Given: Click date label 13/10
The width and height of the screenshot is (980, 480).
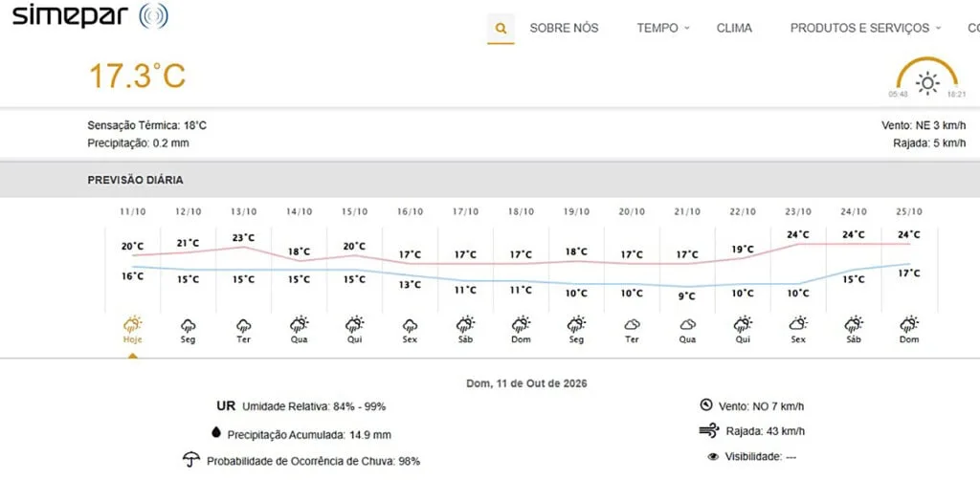Looking at the screenshot, I should 243,211.
